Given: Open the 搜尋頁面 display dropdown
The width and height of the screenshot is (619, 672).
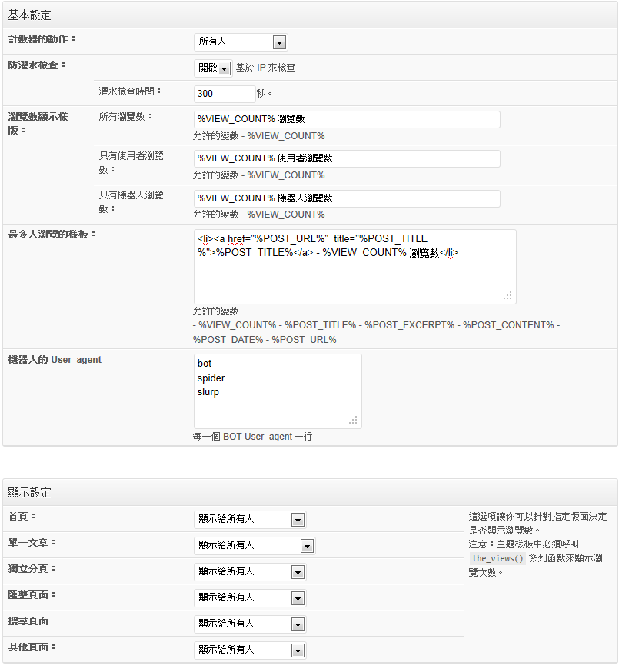Looking at the screenshot, I should tap(249, 624).
